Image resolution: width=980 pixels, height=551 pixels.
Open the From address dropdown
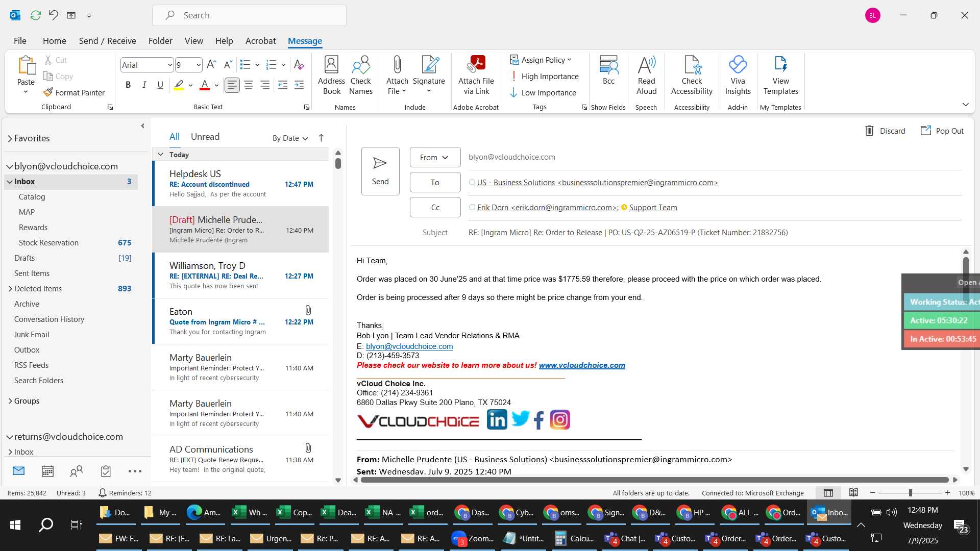[435, 157]
